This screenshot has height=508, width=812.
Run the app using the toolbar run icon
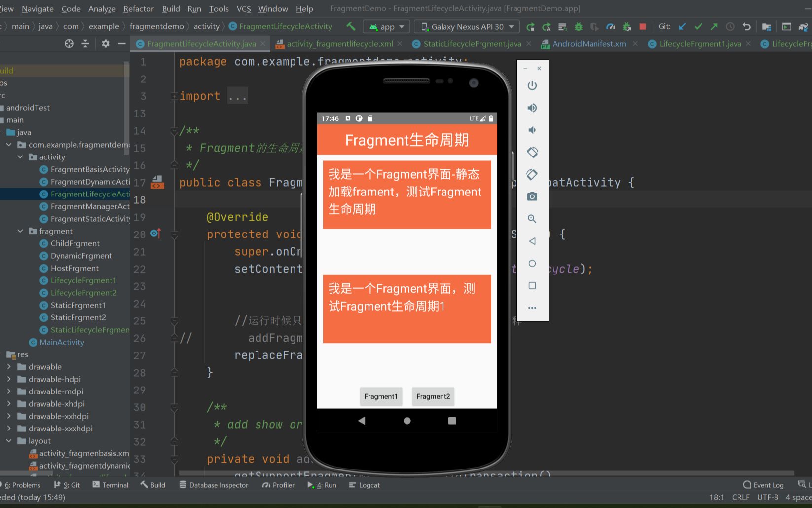[530, 26]
